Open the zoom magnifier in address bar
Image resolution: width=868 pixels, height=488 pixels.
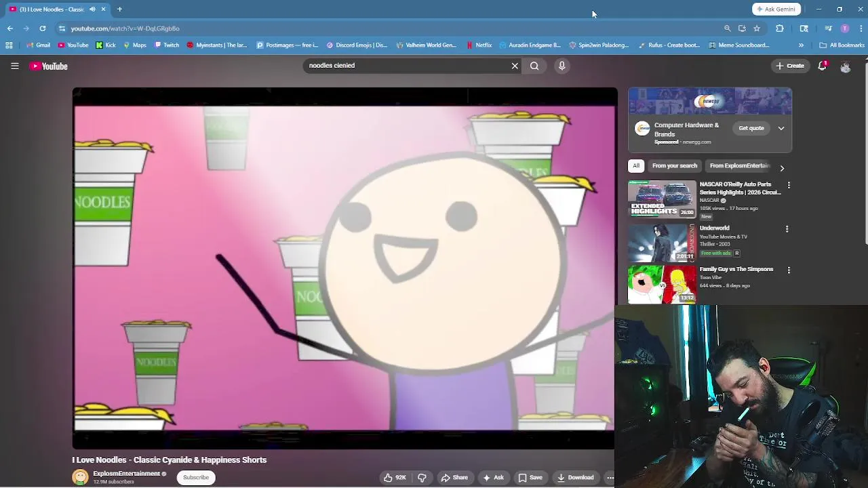click(x=728, y=28)
